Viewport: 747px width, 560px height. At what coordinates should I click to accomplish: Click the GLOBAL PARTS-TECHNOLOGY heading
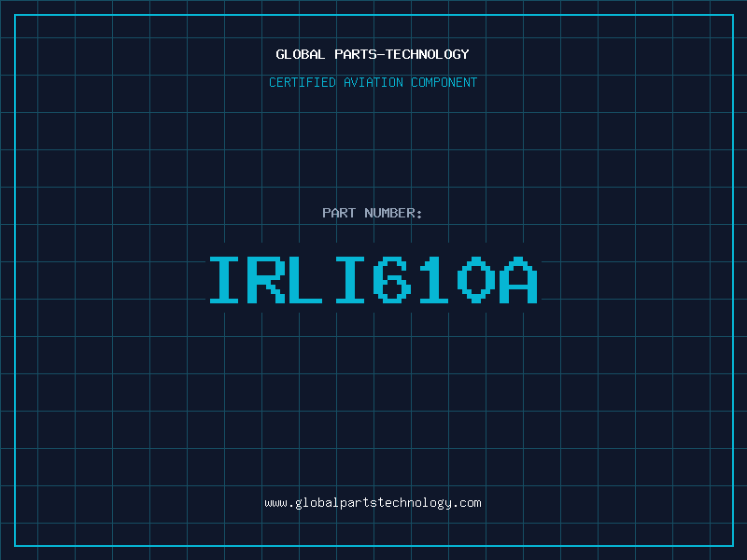pos(373,54)
